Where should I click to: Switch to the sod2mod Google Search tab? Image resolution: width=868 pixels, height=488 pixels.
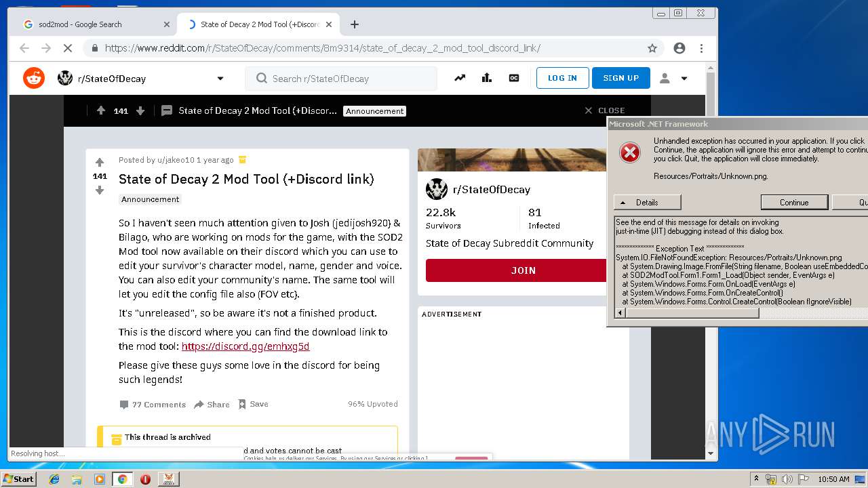coord(96,24)
